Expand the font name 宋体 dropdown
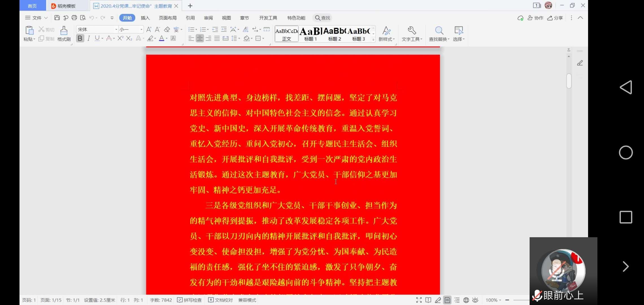644x305 pixels. [x=116, y=29]
